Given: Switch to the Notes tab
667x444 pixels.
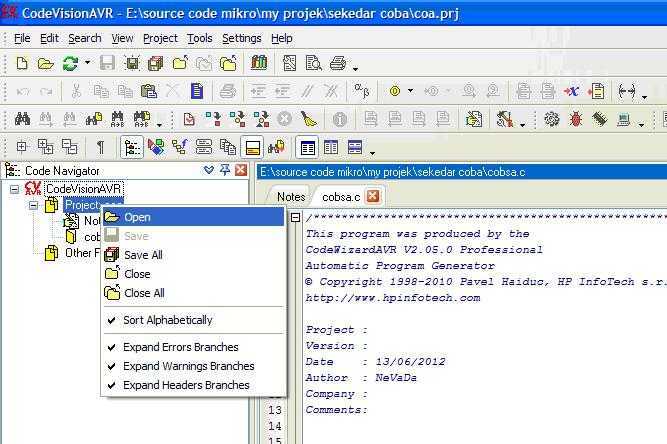Looking at the screenshot, I should point(291,197).
